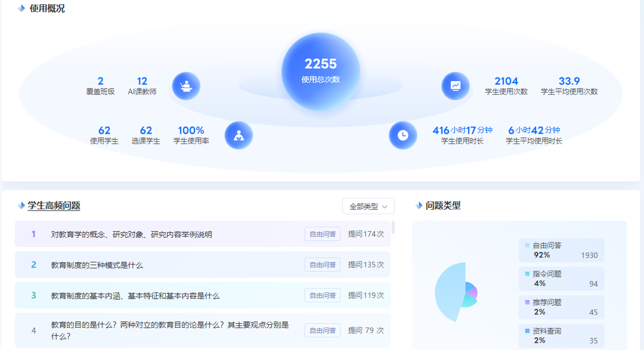This screenshot has height=350, width=644.
Task: Click the diamond icon before 问题类型 header
Action: pyautogui.click(x=419, y=205)
